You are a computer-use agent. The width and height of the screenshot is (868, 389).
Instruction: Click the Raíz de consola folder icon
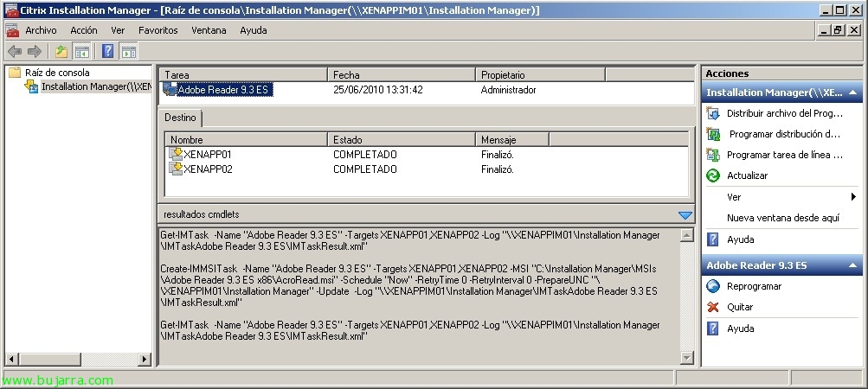[x=15, y=73]
